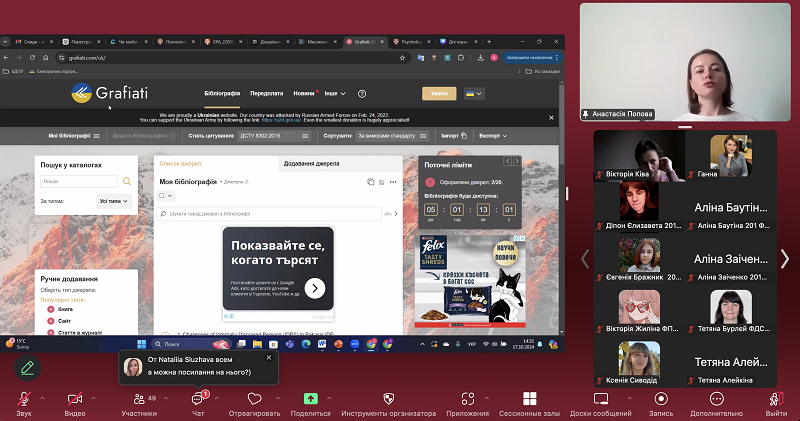The width and height of the screenshot is (800, 421).
Task: Open the language flag dropdown
Action: [x=474, y=93]
